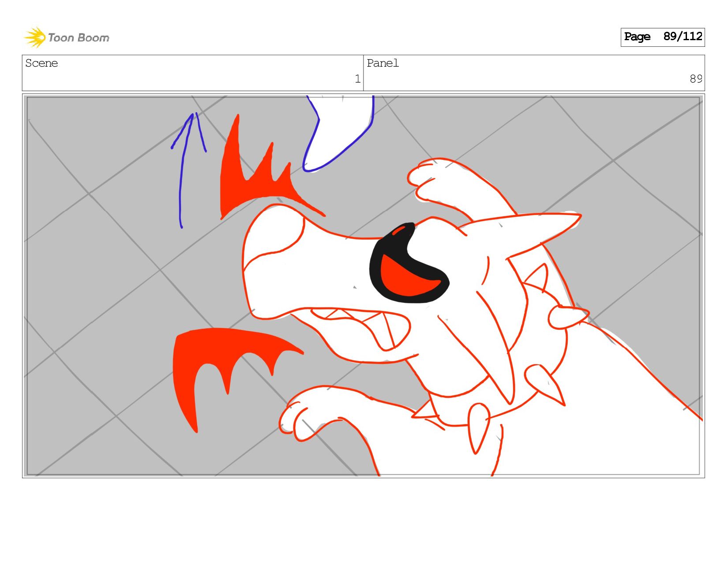Click the Page 89/112 indicator box
Viewport: 728px width, 563px height.
tap(662, 37)
